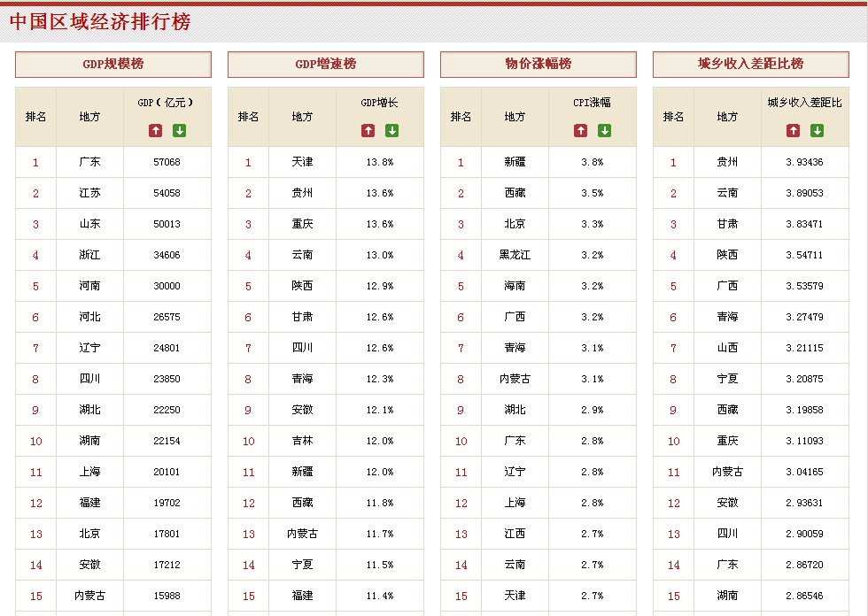Sort GDP增长 column ascending with red arrow
Viewport: 868px width, 616px height.
(368, 130)
